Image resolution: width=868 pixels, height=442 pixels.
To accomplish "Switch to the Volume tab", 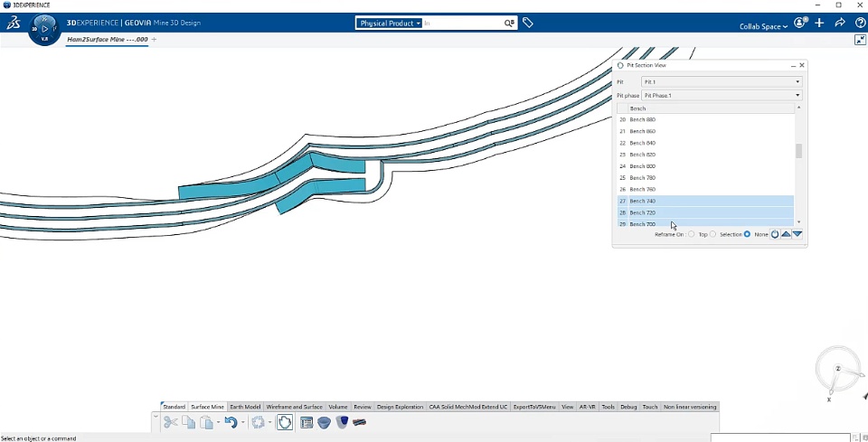I will pyautogui.click(x=338, y=407).
